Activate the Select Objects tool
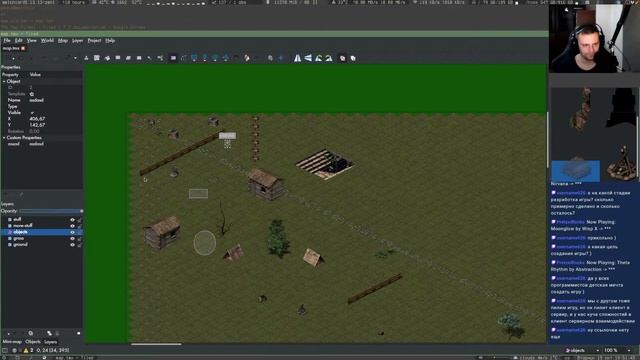The width and height of the screenshot is (640, 360). click(173, 58)
